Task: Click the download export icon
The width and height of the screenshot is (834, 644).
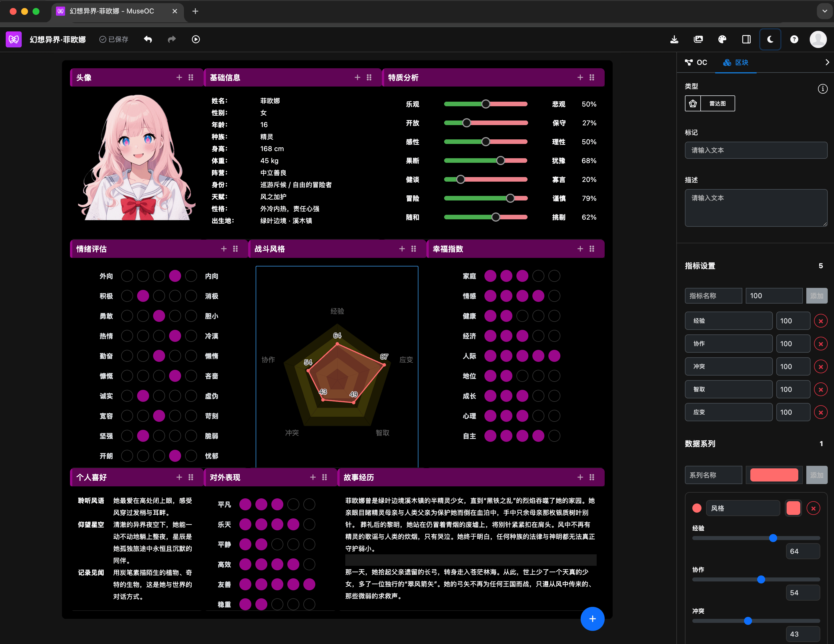Action: pos(674,39)
